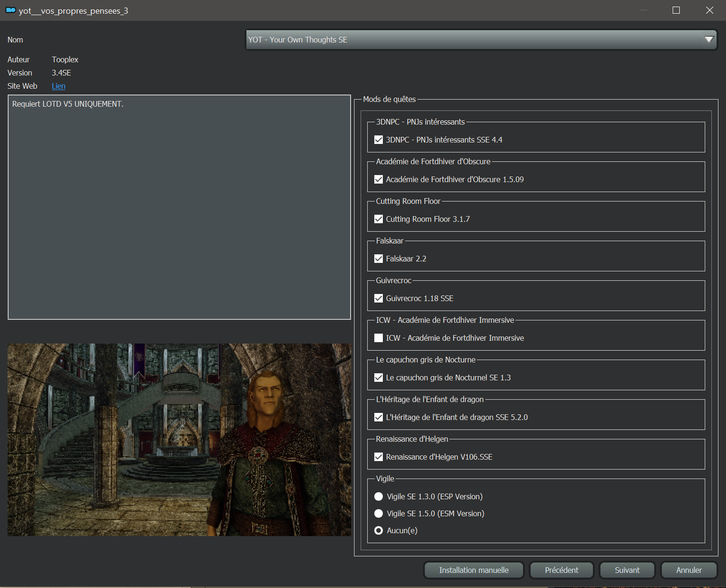The height and width of the screenshot is (588, 726).
Task: Click the Site Web label
Action: click(x=22, y=86)
